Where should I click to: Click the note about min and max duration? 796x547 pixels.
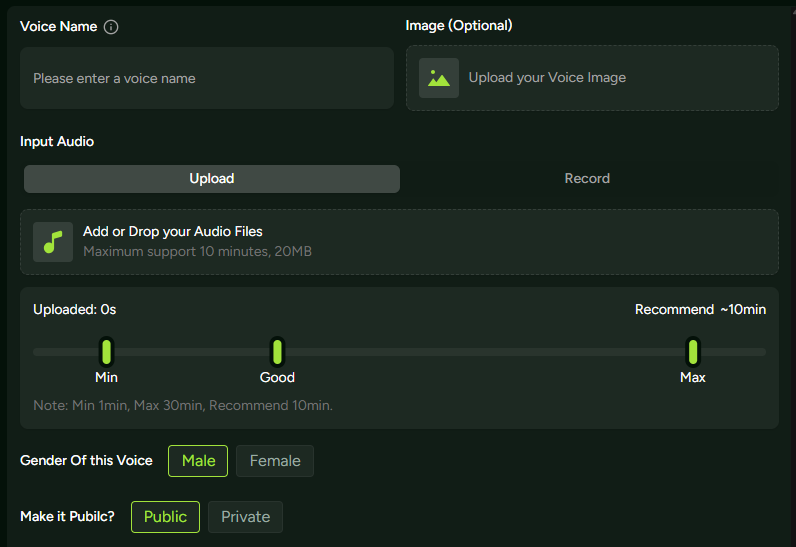[183, 406]
